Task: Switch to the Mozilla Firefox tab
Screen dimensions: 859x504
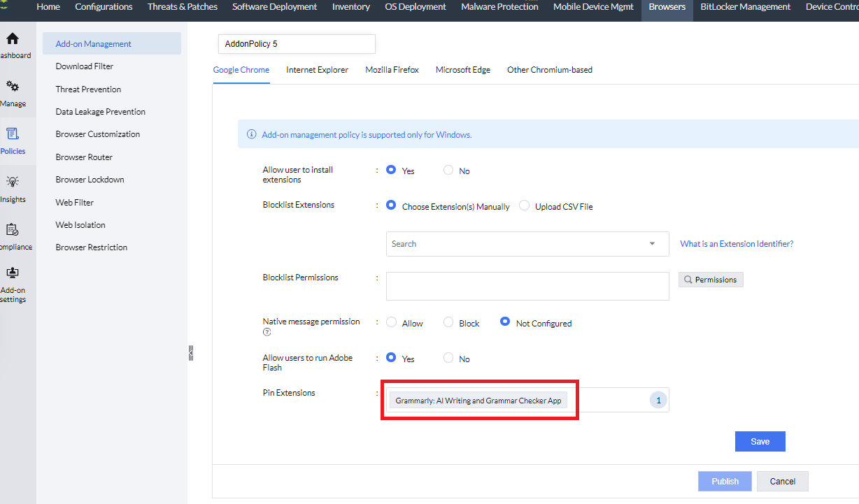Action: coord(392,70)
